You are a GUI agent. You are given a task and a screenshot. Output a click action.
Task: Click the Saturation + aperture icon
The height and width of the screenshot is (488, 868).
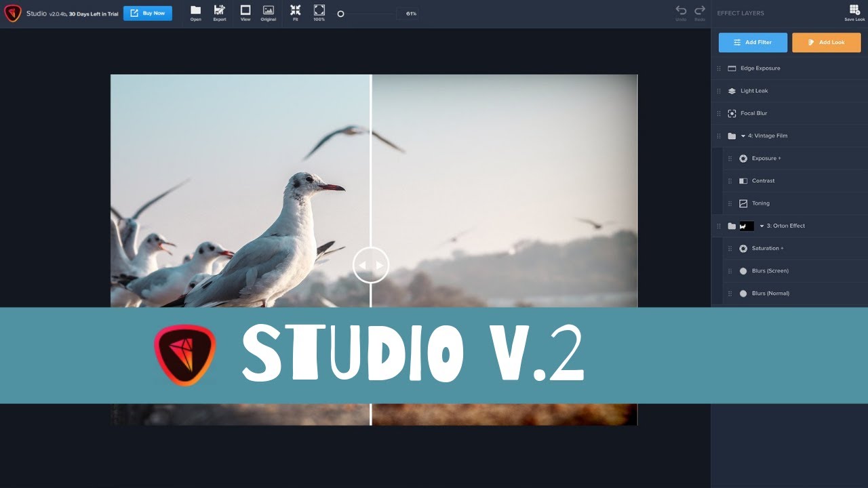(x=743, y=249)
